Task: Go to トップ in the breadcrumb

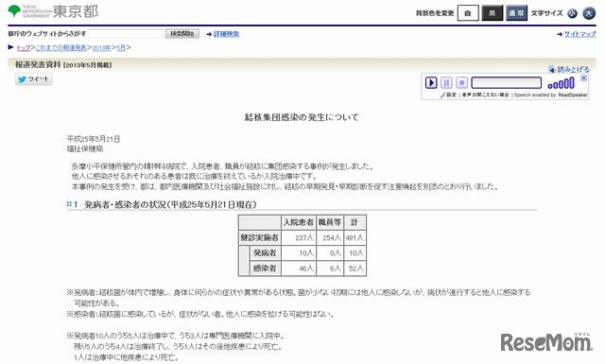Action: pos(24,47)
